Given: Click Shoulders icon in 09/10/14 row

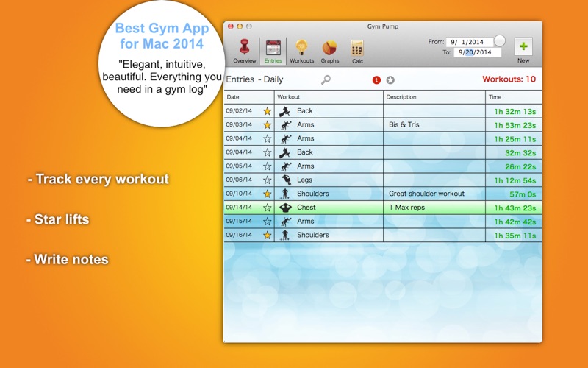Looking at the screenshot, I should click(284, 194).
